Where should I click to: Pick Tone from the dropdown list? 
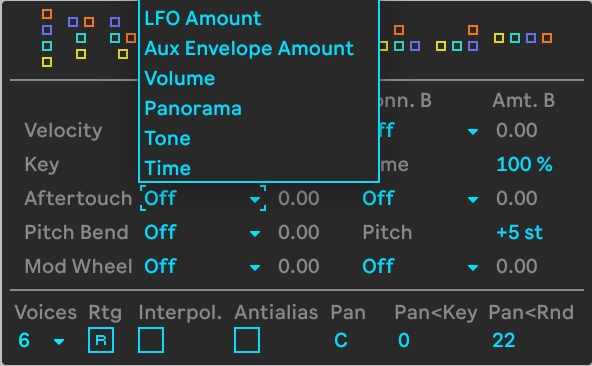pyautogui.click(x=168, y=138)
